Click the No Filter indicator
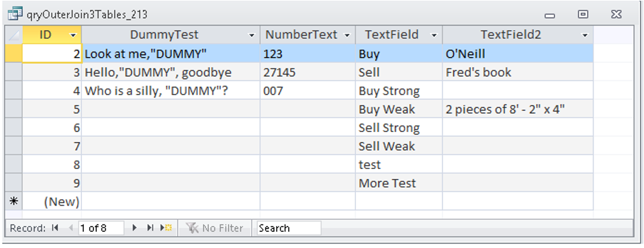 pyautogui.click(x=214, y=228)
